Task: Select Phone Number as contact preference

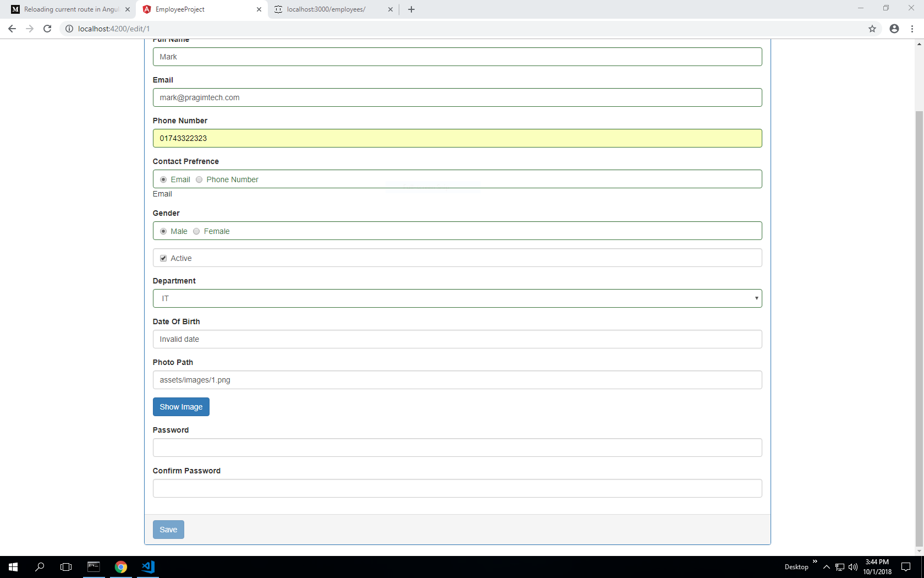Action: [x=199, y=179]
